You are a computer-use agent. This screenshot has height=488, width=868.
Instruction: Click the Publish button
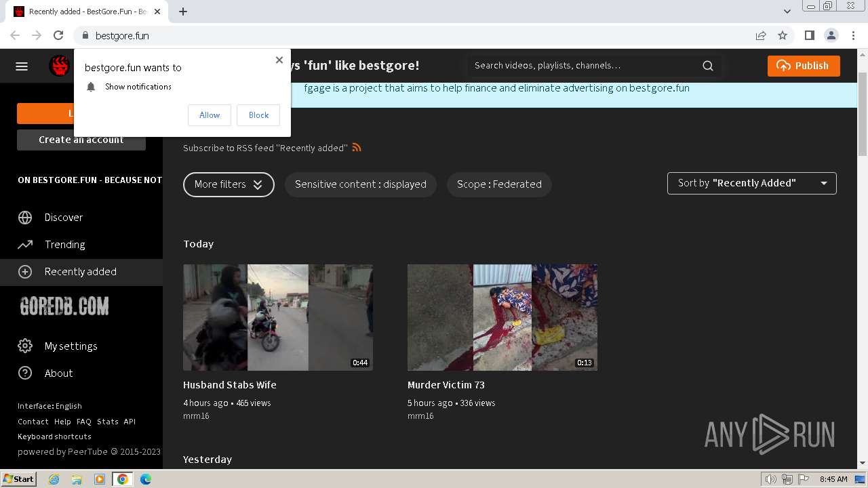click(x=804, y=66)
